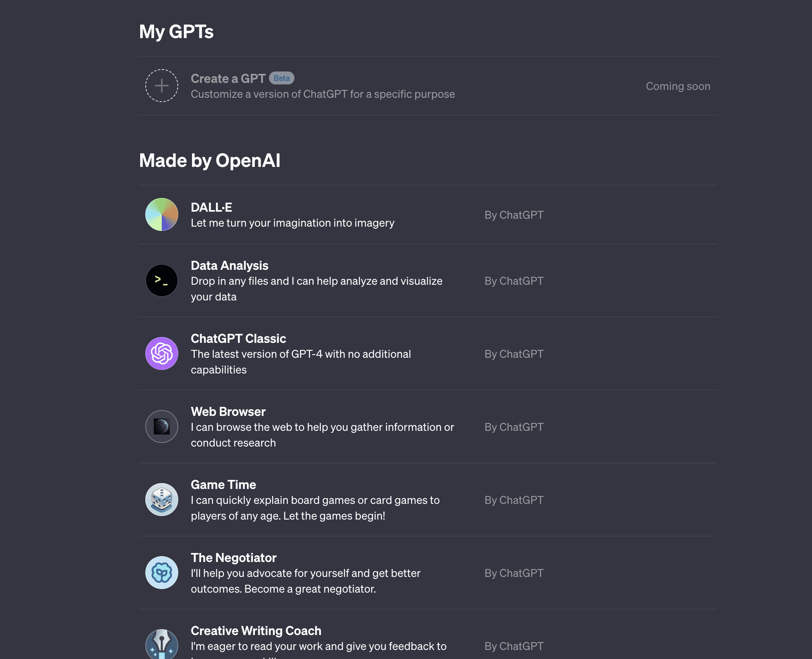The image size is (812, 659).
Task: Select the ChatGPT Classic title
Action: tap(238, 339)
